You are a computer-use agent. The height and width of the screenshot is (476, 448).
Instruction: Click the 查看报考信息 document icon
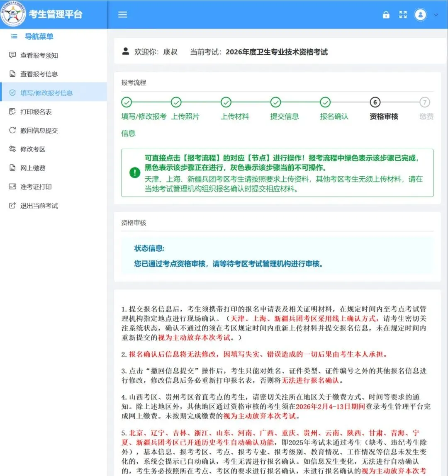click(x=12, y=74)
